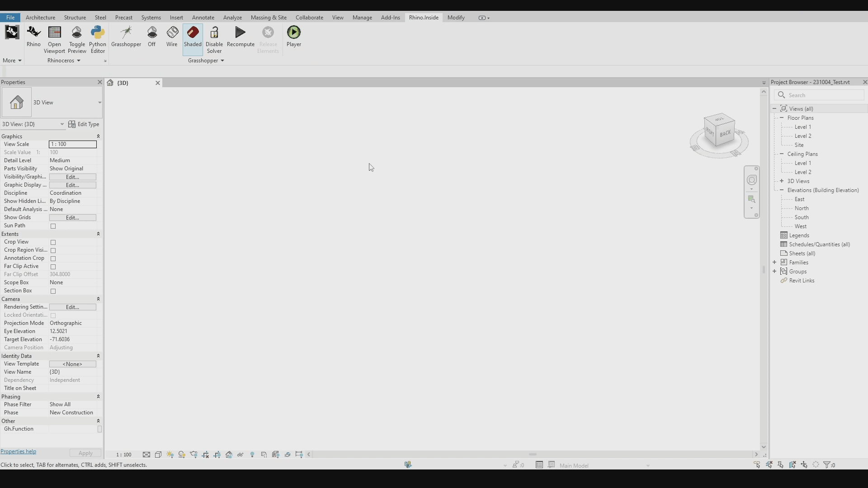Check the Crop View option
The image size is (868, 488).
click(53, 243)
